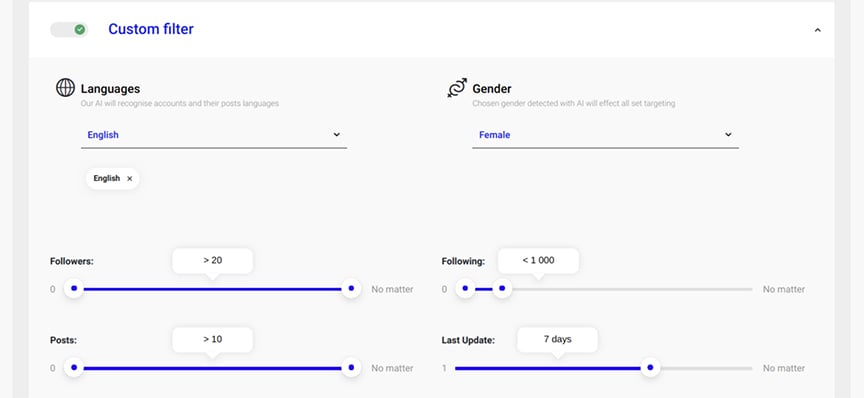Click the unfilled Last Update slider track
This screenshot has height=398, width=864.
click(706, 368)
